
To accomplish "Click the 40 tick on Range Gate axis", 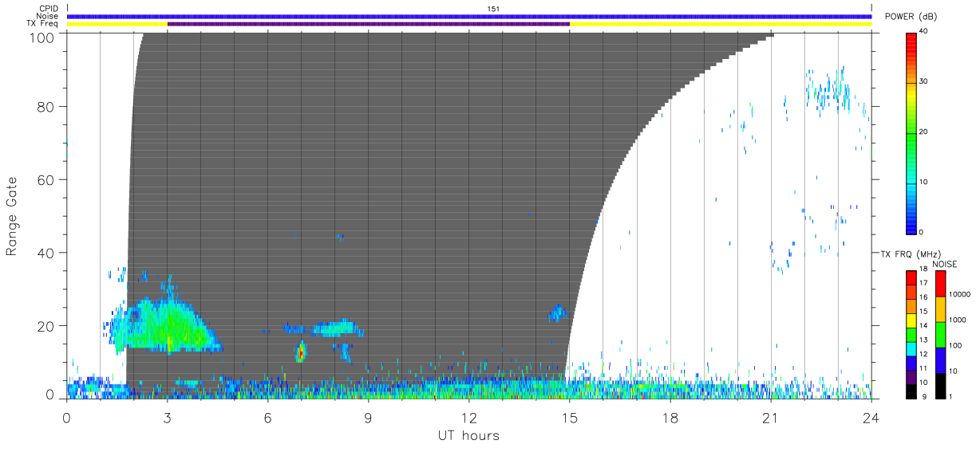I will tap(45, 254).
